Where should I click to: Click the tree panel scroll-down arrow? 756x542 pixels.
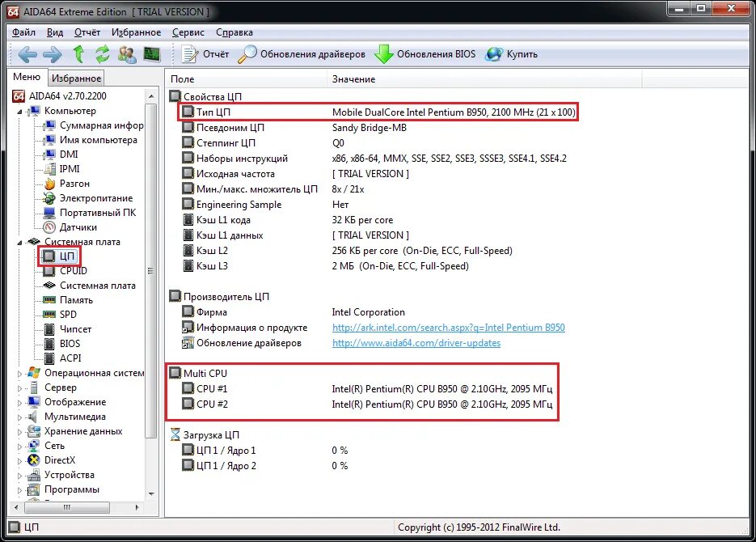tap(151, 494)
